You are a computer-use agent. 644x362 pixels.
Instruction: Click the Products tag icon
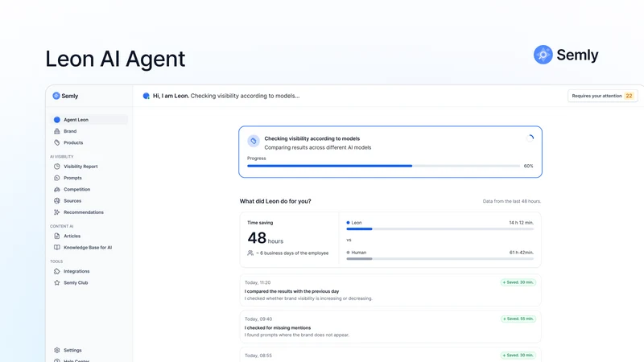[x=56, y=143]
